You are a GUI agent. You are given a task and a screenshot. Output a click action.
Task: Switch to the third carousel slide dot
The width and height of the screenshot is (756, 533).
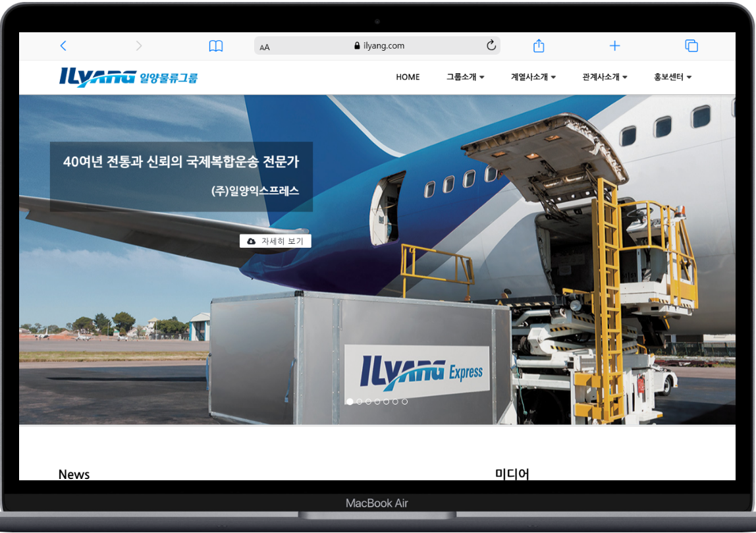(x=368, y=401)
